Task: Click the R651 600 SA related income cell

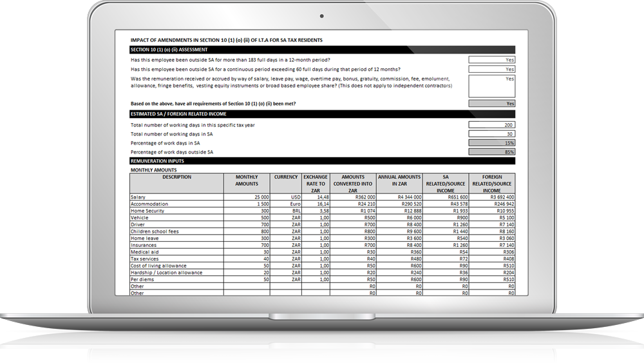Action: [446, 197]
